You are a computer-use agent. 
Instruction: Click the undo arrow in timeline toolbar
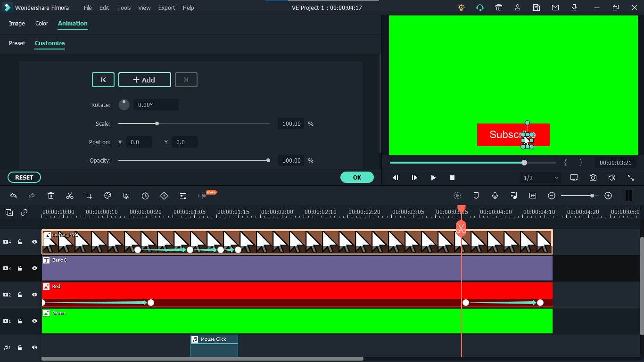13,196
